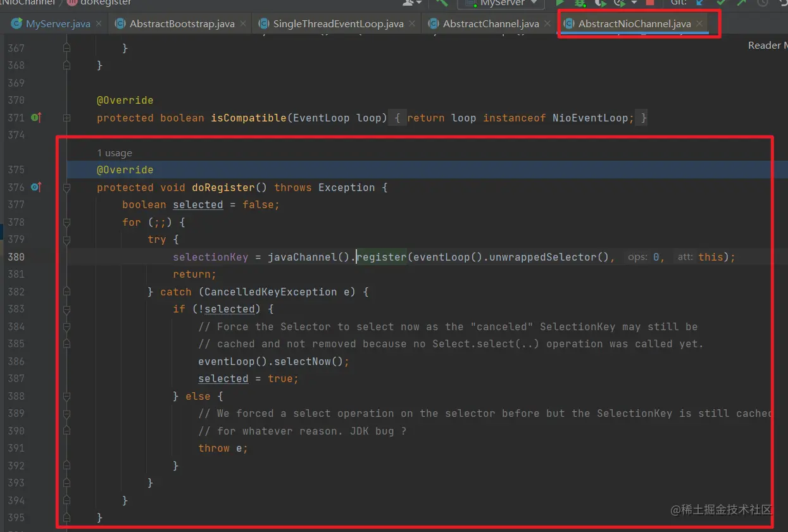Click the AbstractBootstrap.java tab class icon
This screenshot has height=532, width=788.
click(120, 24)
